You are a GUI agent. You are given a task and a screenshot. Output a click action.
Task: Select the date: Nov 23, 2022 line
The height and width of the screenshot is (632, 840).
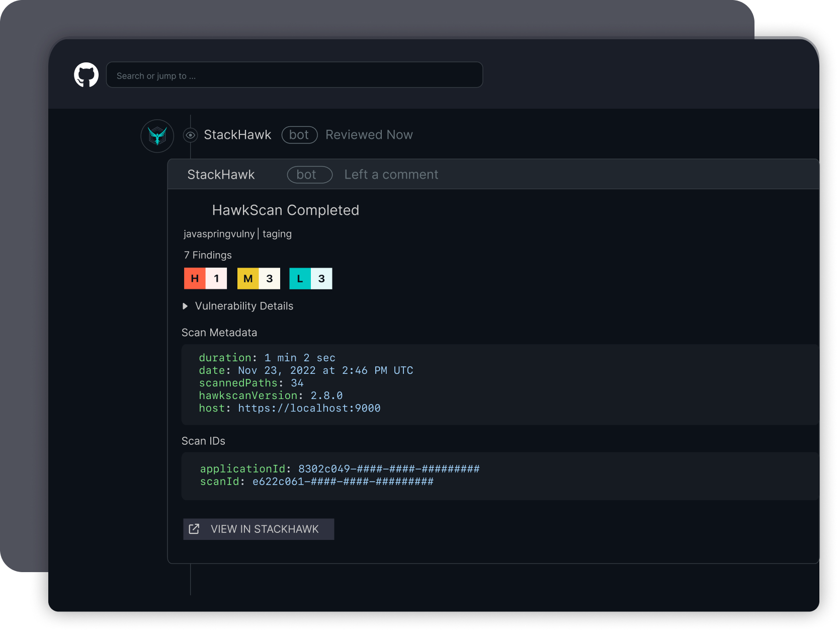point(306,370)
